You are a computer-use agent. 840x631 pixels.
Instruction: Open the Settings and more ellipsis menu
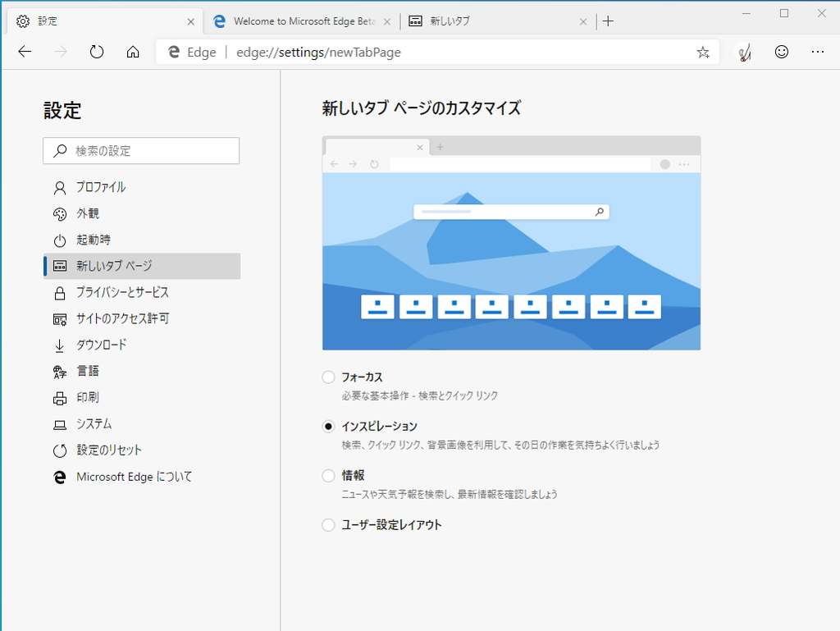[818, 52]
